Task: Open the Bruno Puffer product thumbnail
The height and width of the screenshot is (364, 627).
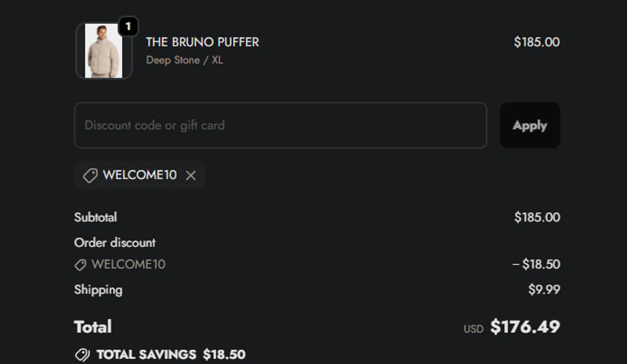Action: point(103,51)
